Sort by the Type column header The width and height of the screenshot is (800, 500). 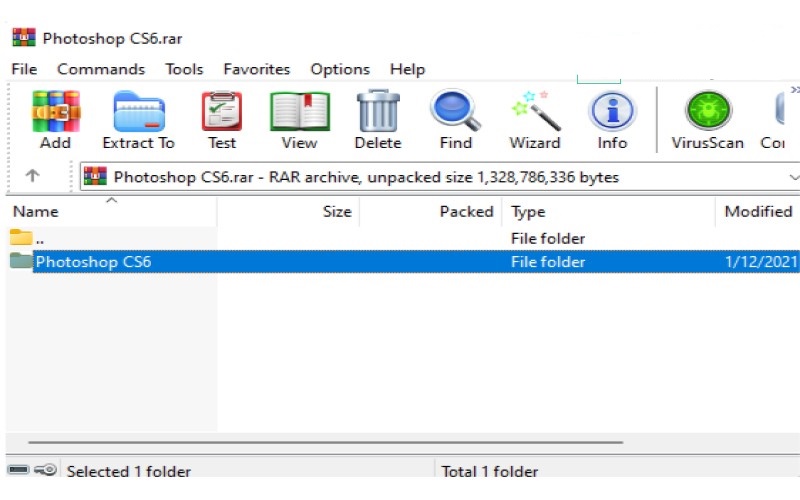609,211
